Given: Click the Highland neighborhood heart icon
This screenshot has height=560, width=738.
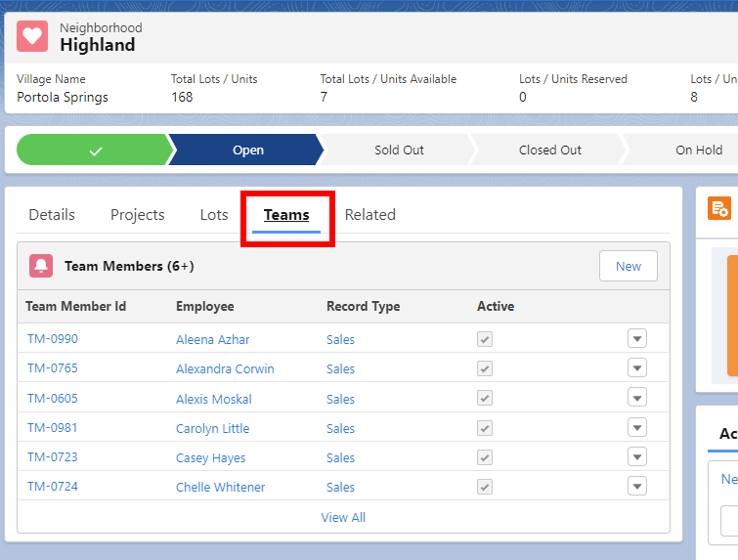Looking at the screenshot, I should point(33,36).
